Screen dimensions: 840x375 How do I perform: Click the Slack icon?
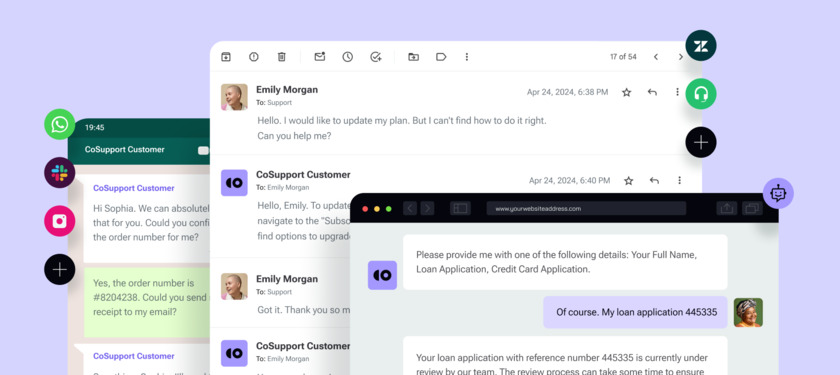click(59, 172)
